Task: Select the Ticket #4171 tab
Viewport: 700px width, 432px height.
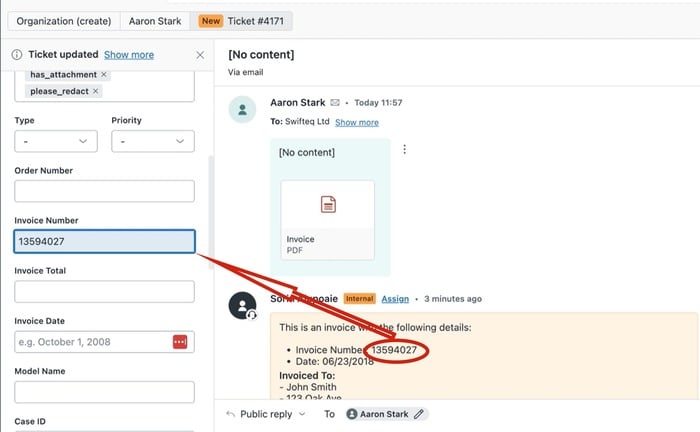Action: coord(242,21)
